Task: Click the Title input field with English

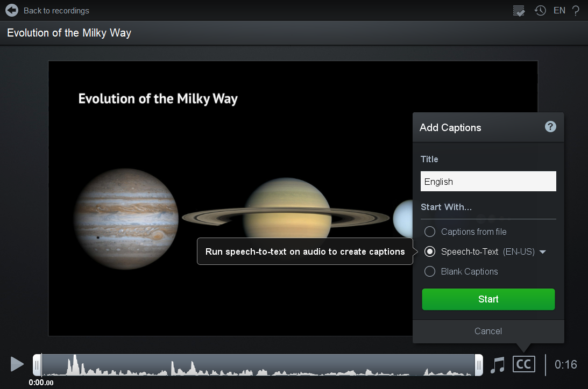Action: [x=488, y=181]
